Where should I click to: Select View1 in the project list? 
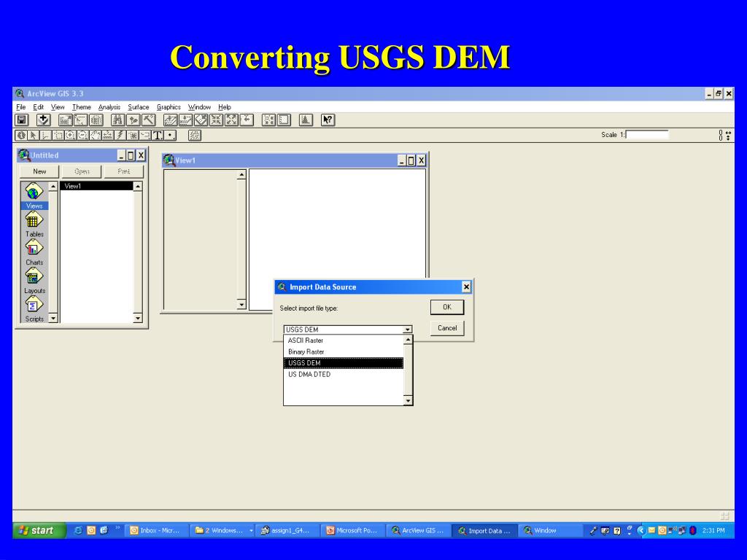pos(97,186)
